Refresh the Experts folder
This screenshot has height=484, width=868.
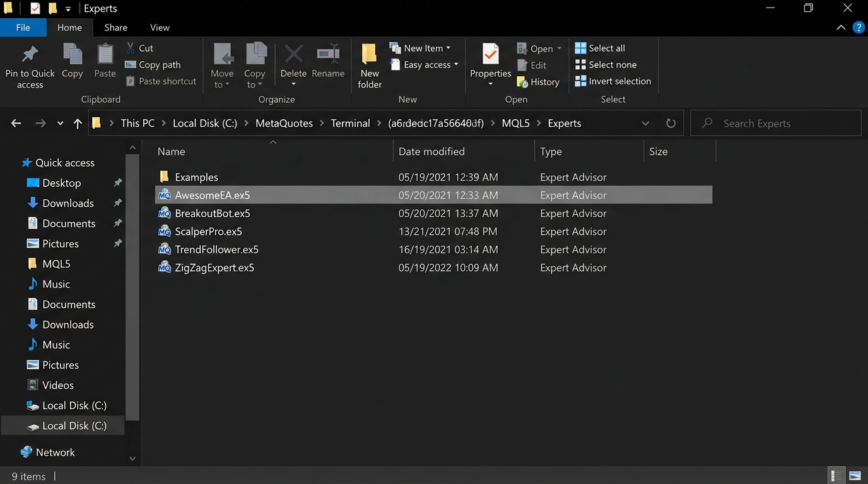[671, 124]
